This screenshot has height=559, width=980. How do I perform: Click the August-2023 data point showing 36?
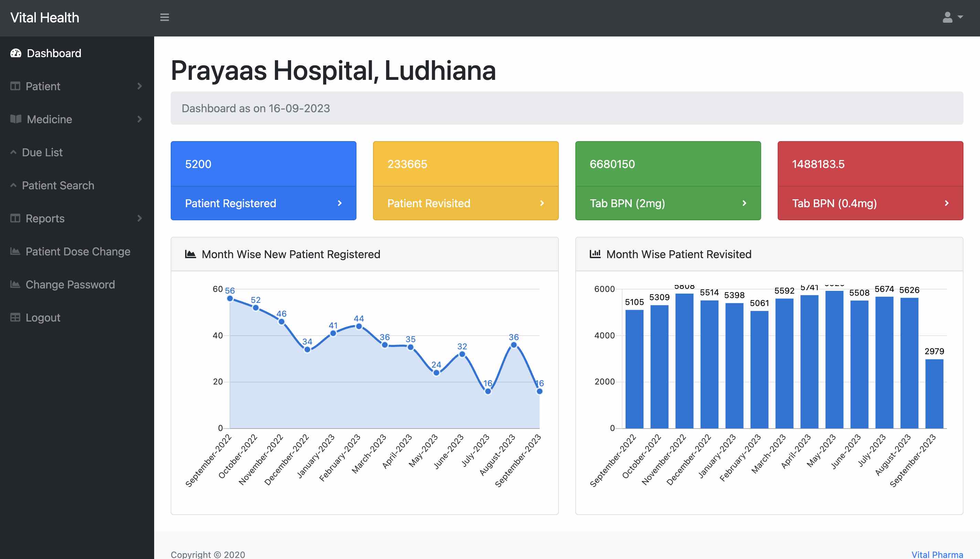pos(513,345)
